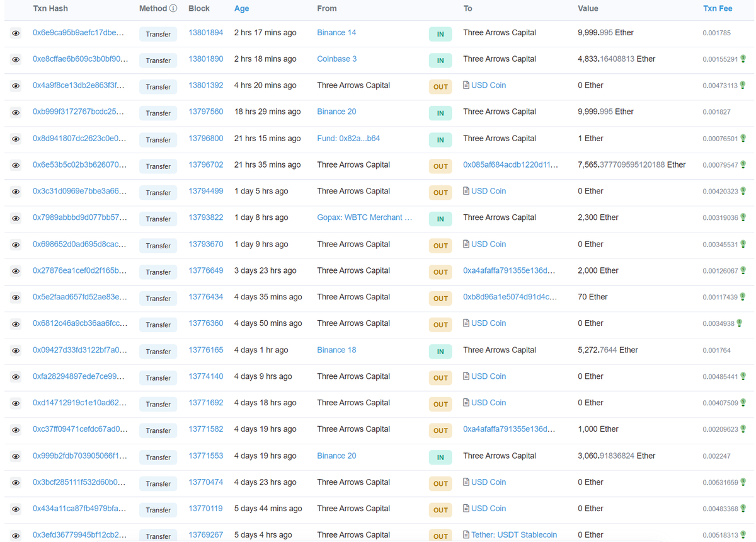Click the green gas icon beside fee 0.00126067
This screenshot has height=542, width=756.
pyautogui.click(x=743, y=270)
